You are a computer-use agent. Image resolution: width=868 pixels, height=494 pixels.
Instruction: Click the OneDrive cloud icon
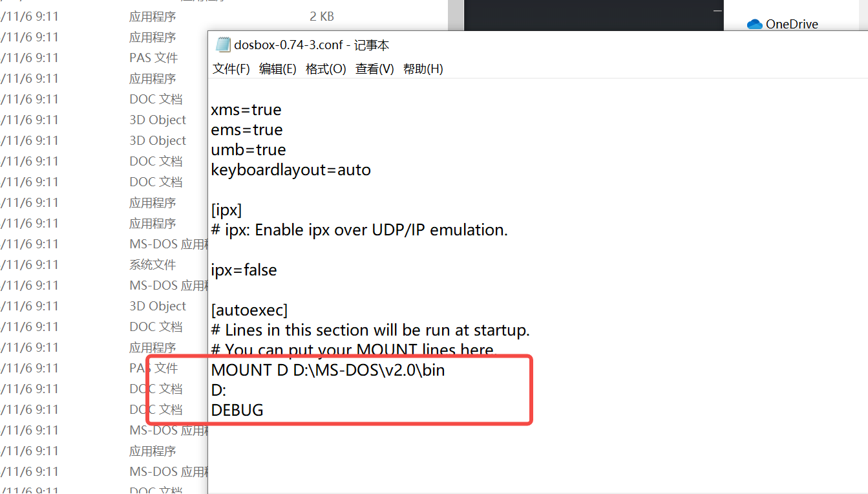click(754, 24)
